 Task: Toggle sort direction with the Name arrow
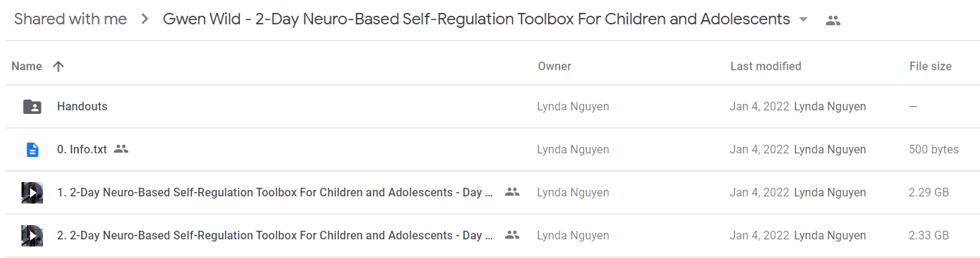59,66
